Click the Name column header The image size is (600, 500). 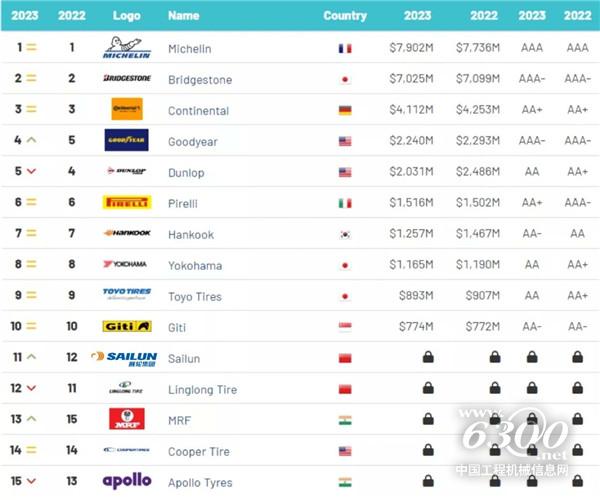coord(184,16)
